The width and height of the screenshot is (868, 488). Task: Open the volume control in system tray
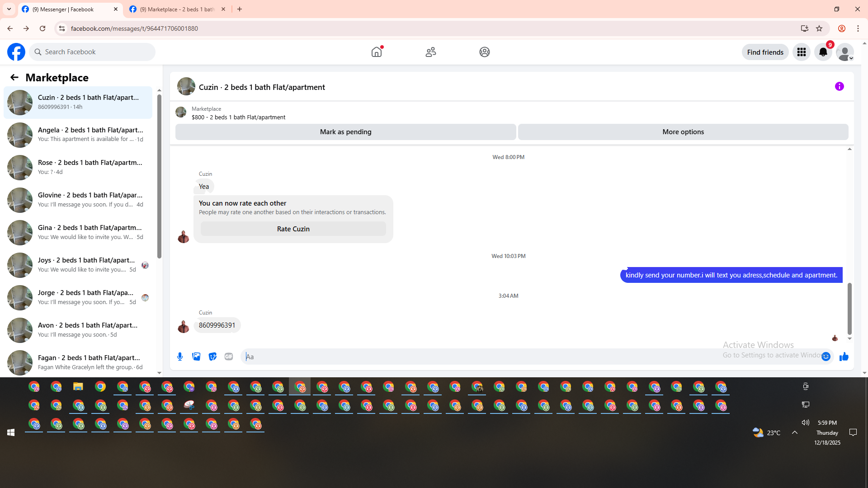pyautogui.click(x=805, y=422)
